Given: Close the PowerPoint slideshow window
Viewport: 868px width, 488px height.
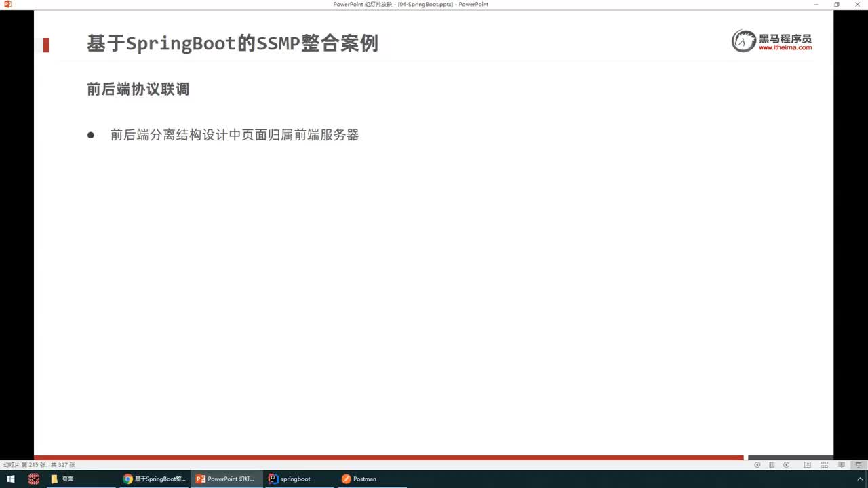Looking at the screenshot, I should (x=857, y=4).
